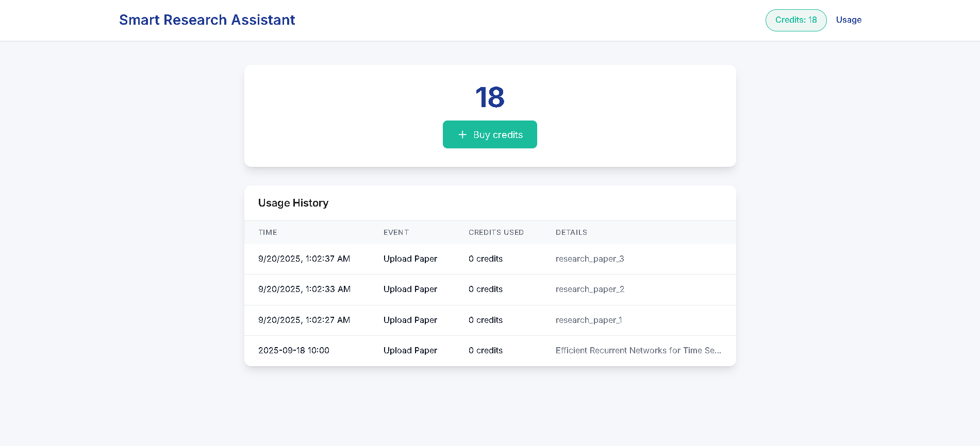Viewport: 980px width, 446px height.
Task: Select the large 18 credit balance number
Action: (x=490, y=97)
